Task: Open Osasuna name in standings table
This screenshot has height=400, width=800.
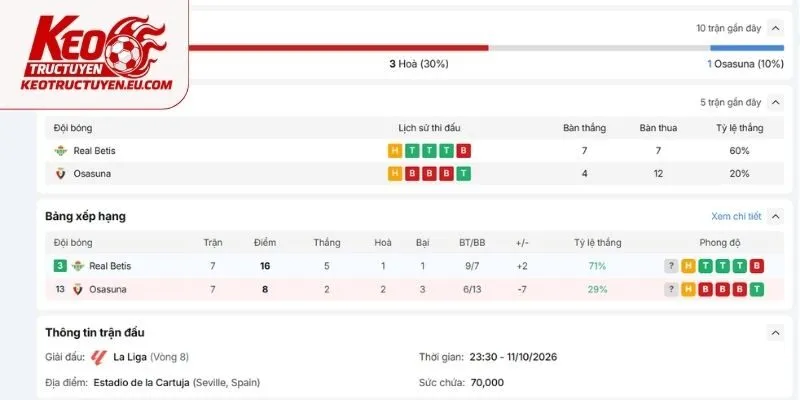Action: [108, 289]
